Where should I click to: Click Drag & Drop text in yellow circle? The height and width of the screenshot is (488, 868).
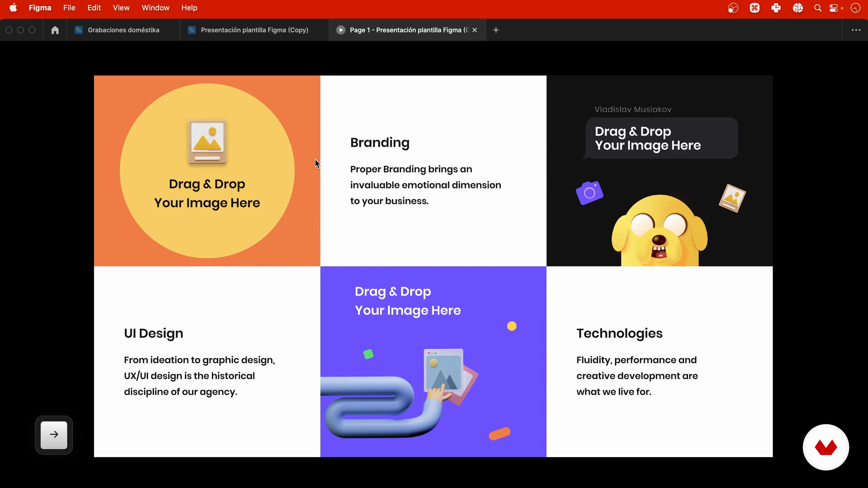(x=207, y=193)
